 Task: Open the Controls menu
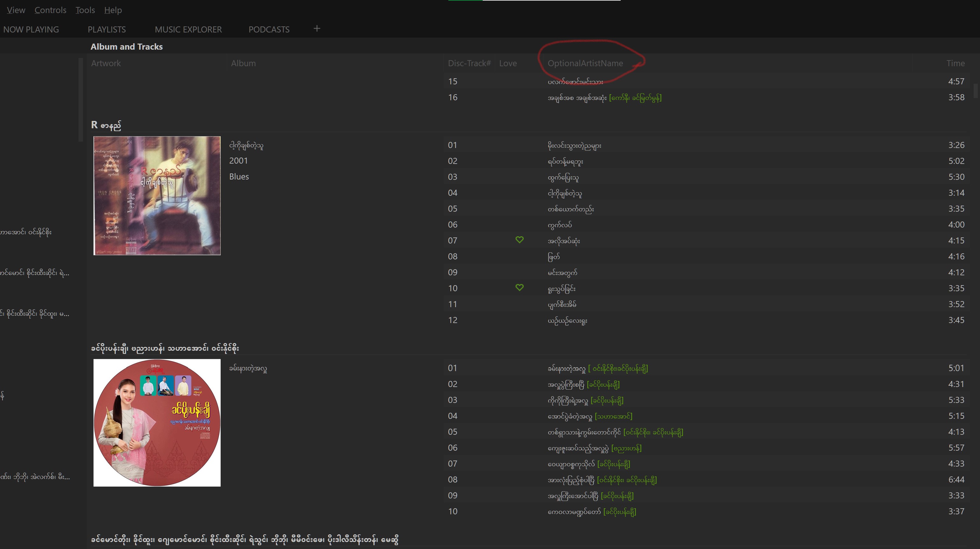point(50,10)
